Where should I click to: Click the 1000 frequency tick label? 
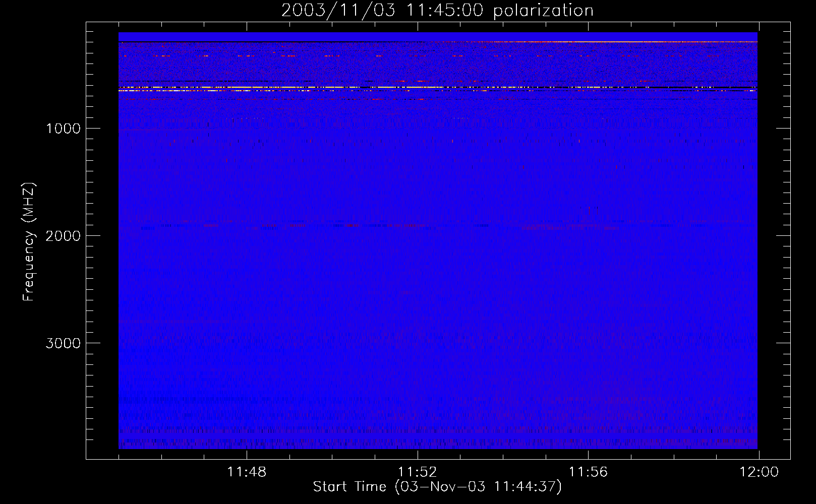click(x=63, y=129)
